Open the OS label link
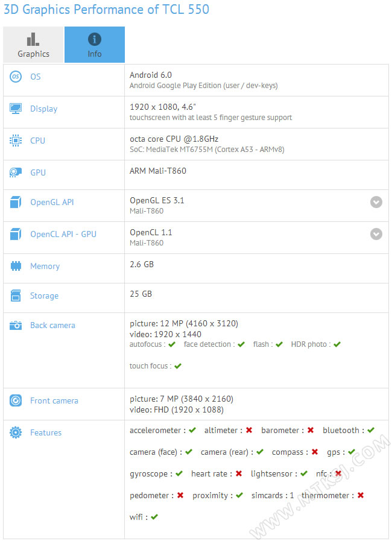This screenshot has width=392, height=541. click(x=36, y=77)
